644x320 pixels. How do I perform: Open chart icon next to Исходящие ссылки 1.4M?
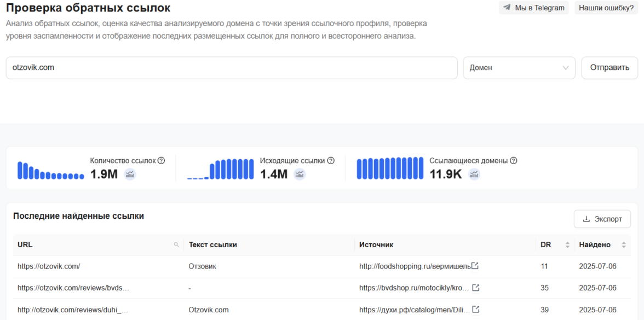tap(300, 174)
